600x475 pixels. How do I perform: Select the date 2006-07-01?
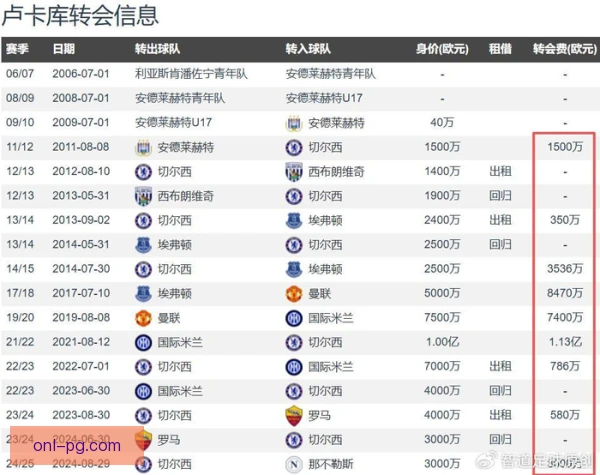[81, 73]
